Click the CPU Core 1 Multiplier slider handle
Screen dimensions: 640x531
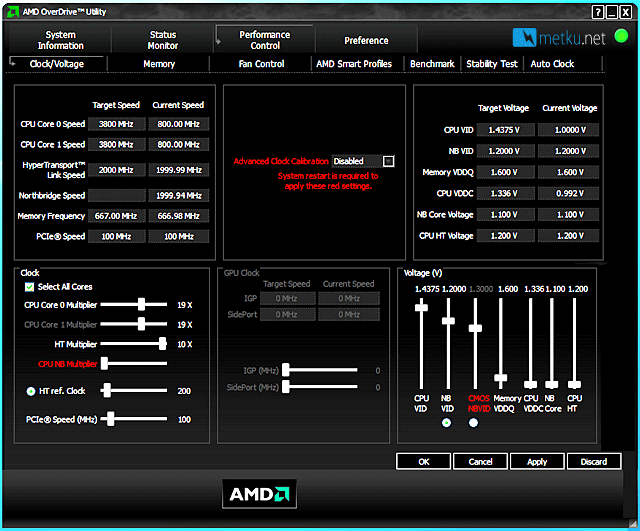tap(141, 324)
